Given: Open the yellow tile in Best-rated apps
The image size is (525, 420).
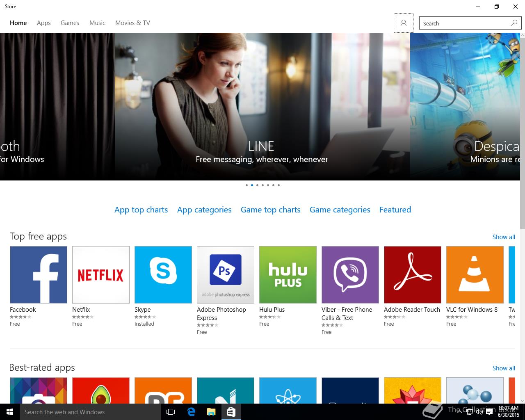Looking at the screenshot, I should [x=413, y=390].
